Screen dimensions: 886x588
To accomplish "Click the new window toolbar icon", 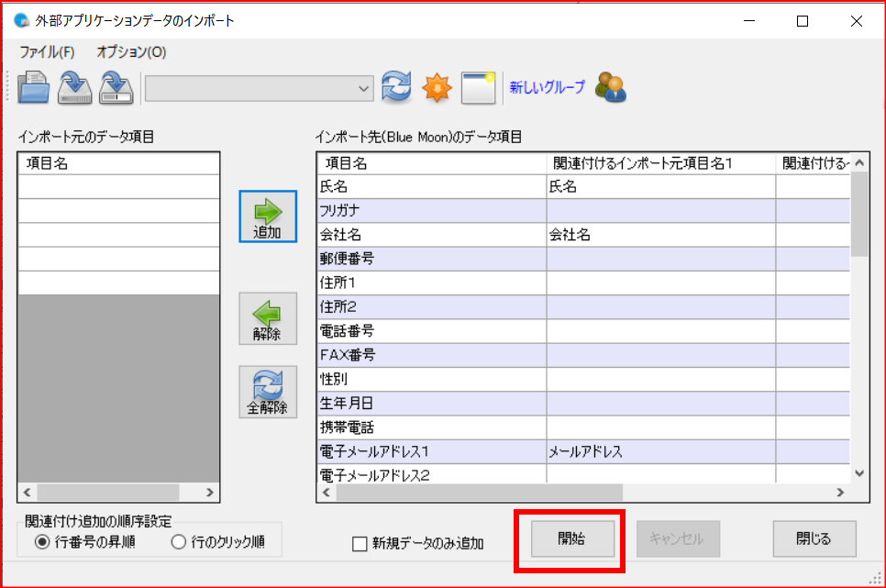I will pyautogui.click(x=478, y=88).
